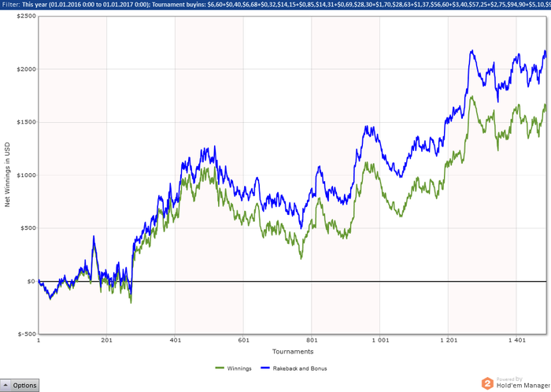
Task: Click the 1 001 x-axis label
Action: pyautogui.click(x=380, y=340)
